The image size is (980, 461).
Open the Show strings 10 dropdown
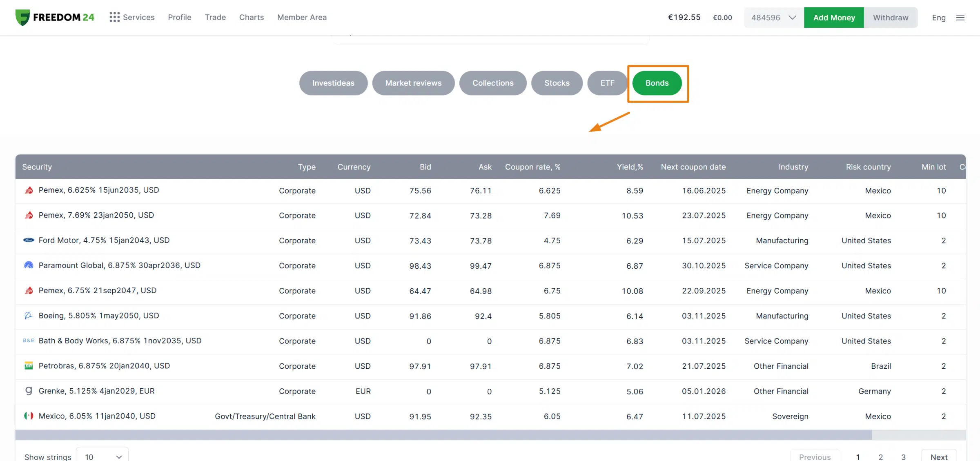point(102,457)
